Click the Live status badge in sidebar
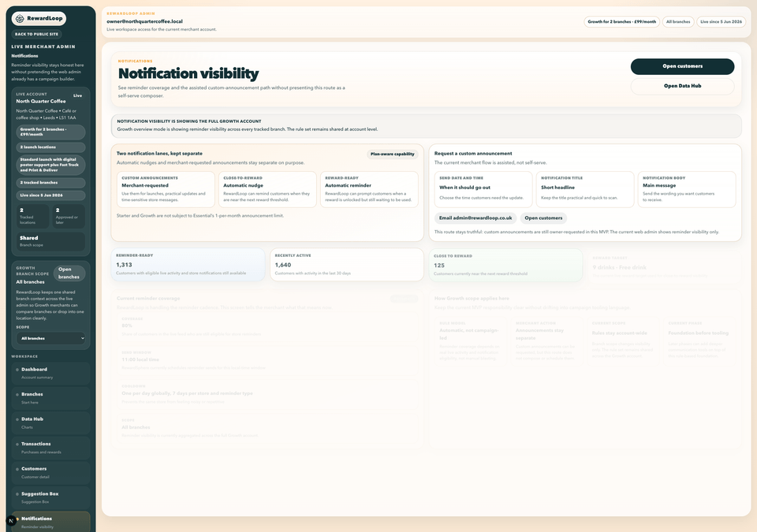 [78, 95]
